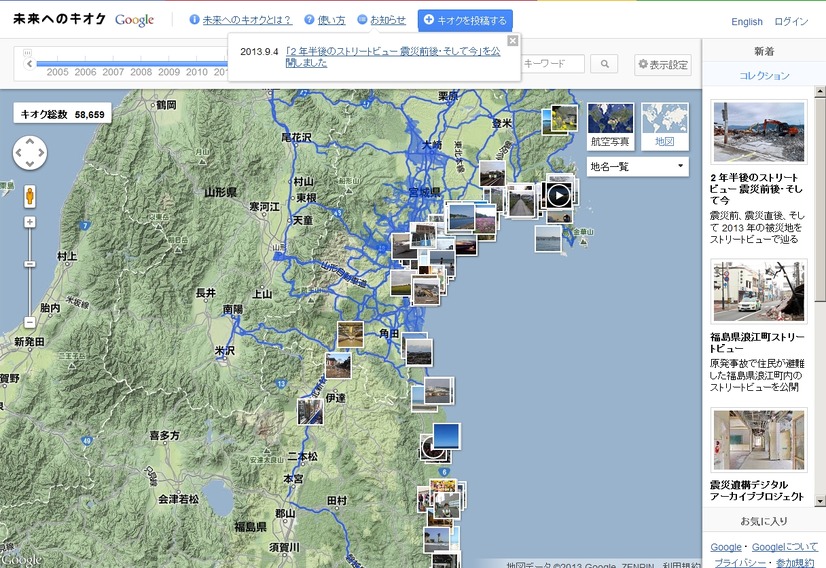This screenshot has height=568, width=826.
Task: Click the zoom in plus button
Action: pos(30,222)
